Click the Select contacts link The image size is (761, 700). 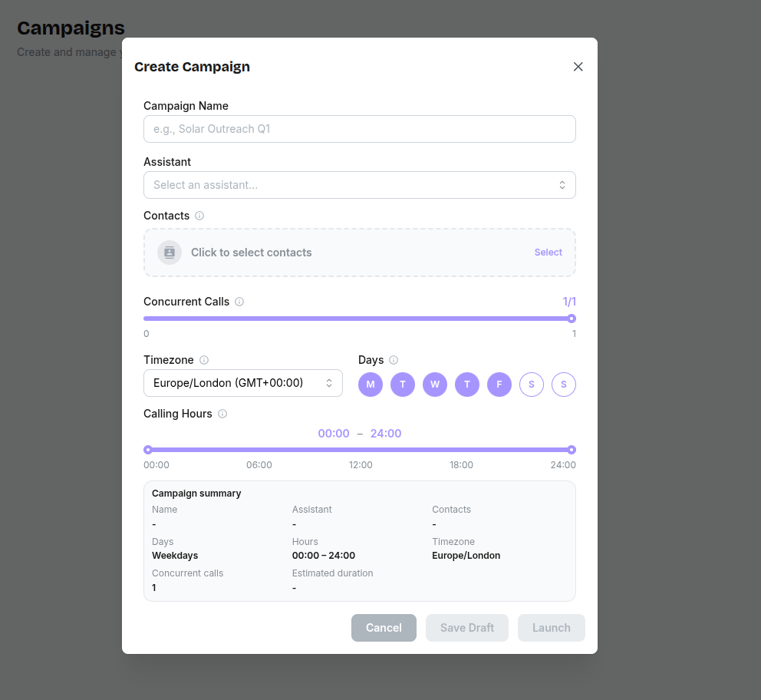pos(548,253)
